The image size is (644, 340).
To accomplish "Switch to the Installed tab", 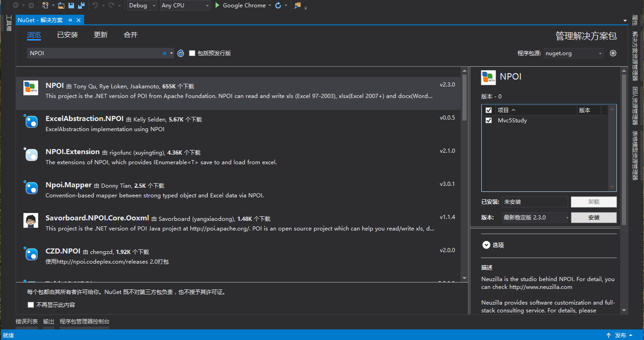I will click(67, 35).
